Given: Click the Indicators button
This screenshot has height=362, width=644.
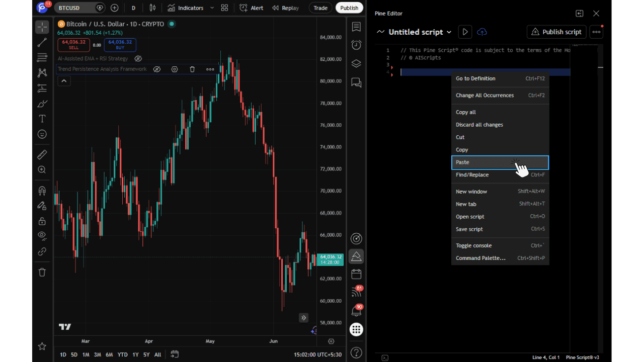Looking at the screenshot, I should [x=186, y=8].
